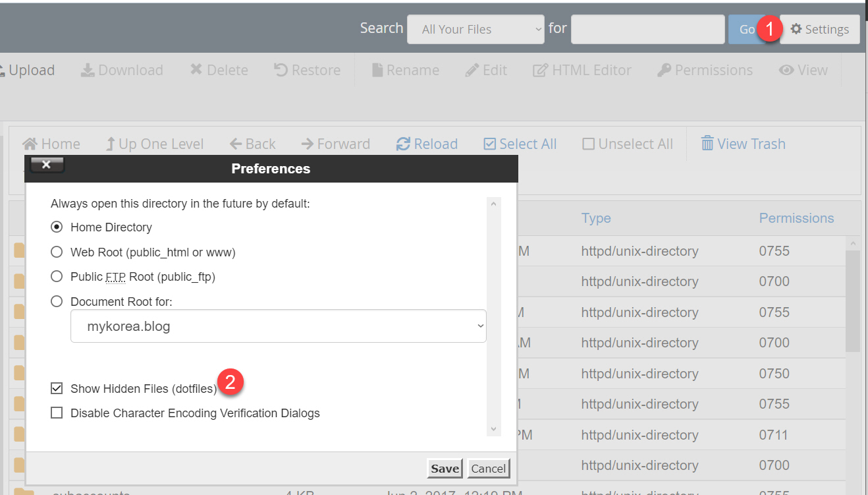Viewport: 868px width, 495px height.
Task: Click Up One Level
Action: point(155,144)
